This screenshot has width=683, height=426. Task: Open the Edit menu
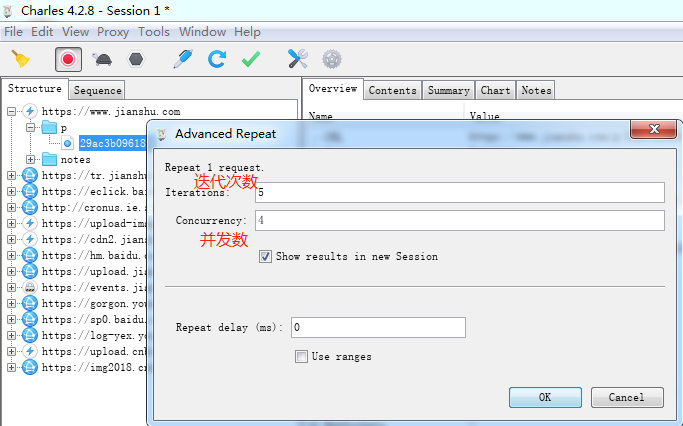click(42, 32)
